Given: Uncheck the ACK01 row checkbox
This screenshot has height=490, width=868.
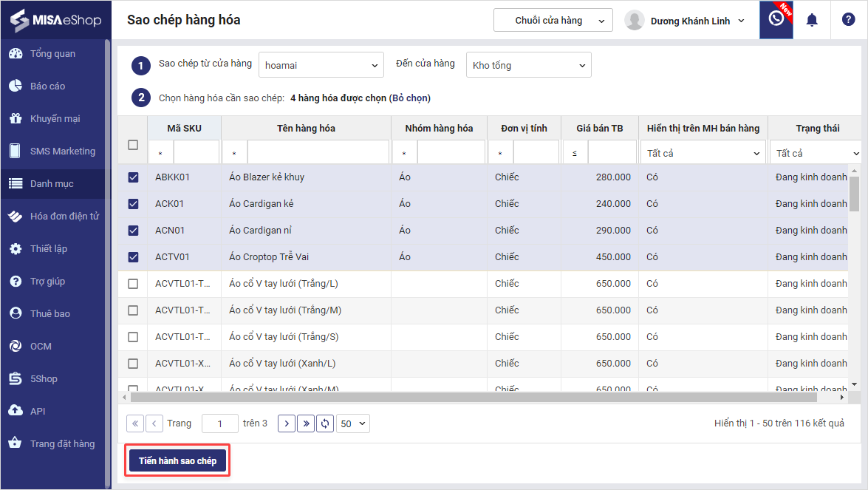Looking at the screenshot, I should point(133,204).
